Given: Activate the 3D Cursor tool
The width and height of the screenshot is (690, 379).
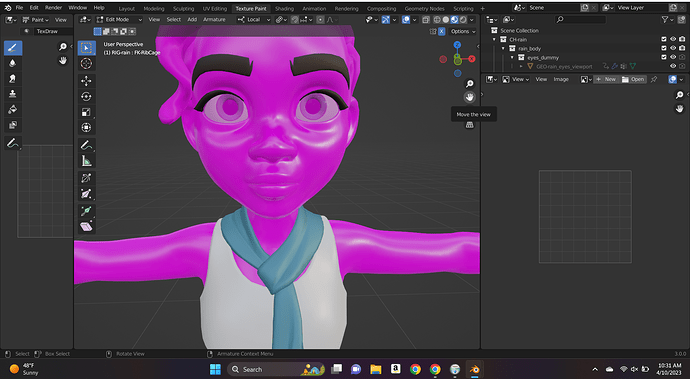Looking at the screenshot, I should click(86, 63).
